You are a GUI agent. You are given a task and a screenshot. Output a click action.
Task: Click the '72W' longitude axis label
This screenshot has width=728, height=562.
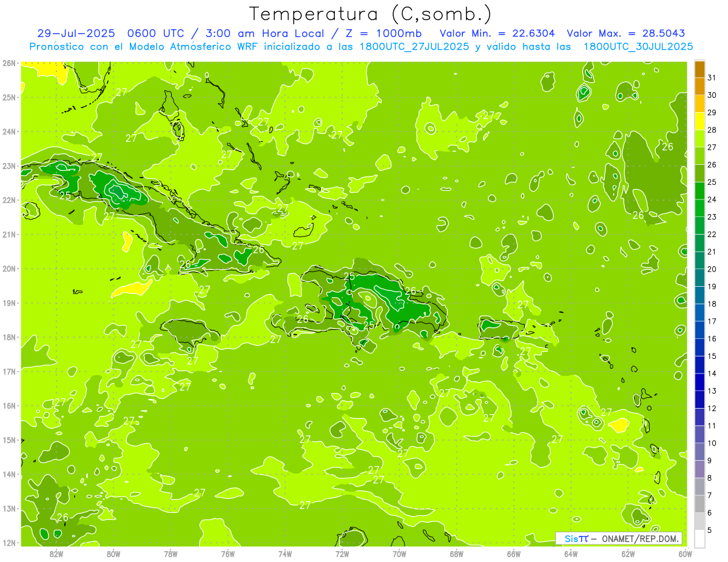click(342, 554)
